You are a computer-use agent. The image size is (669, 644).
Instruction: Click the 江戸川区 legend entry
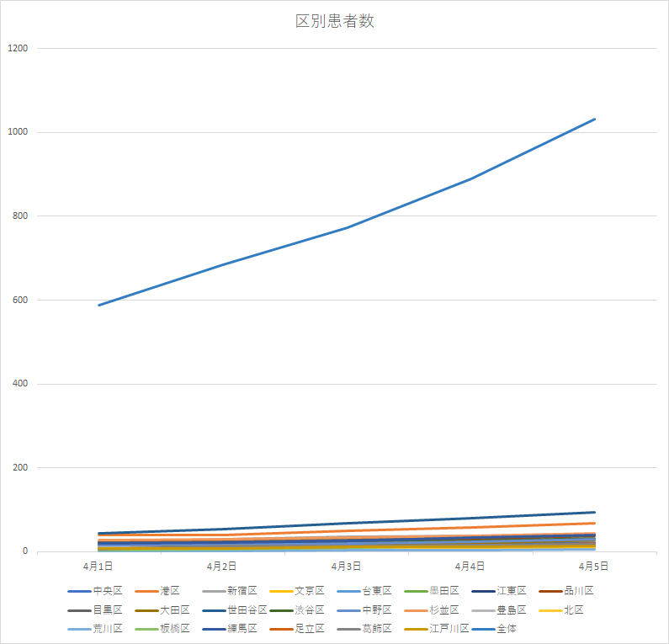437,629
